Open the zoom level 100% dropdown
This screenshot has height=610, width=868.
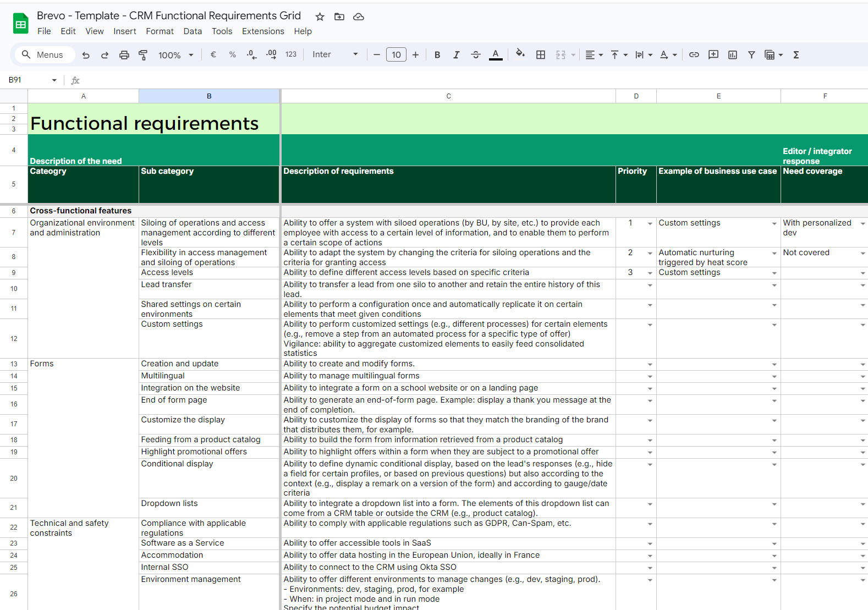[x=176, y=55]
